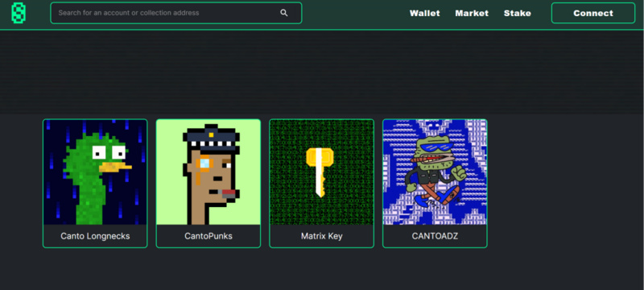Click the magnifying glass search icon
The height and width of the screenshot is (290, 644).
click(x=284, y=13)
